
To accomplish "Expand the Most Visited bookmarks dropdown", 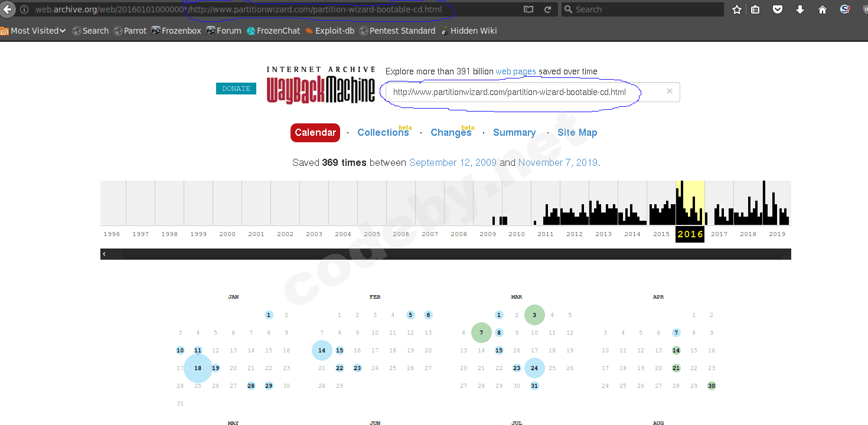I will [x=33, y=31].
